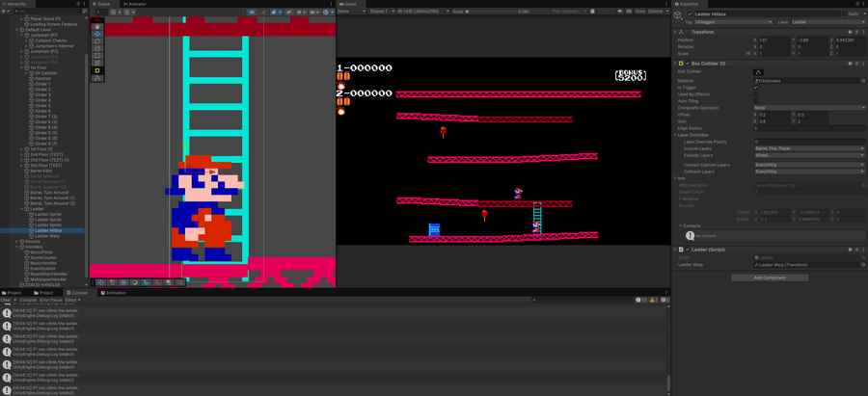Open the Display 1 dropdown
Screen dimensions: 868x396
(382, 11)
